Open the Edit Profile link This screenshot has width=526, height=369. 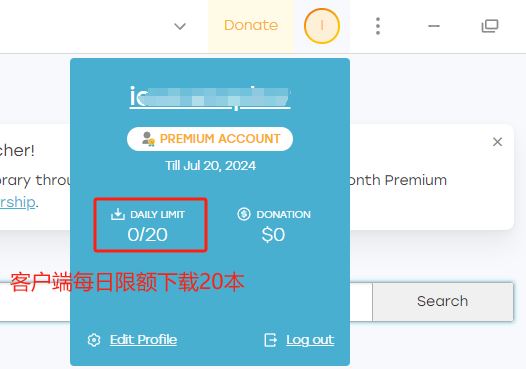tap(143, 340)
